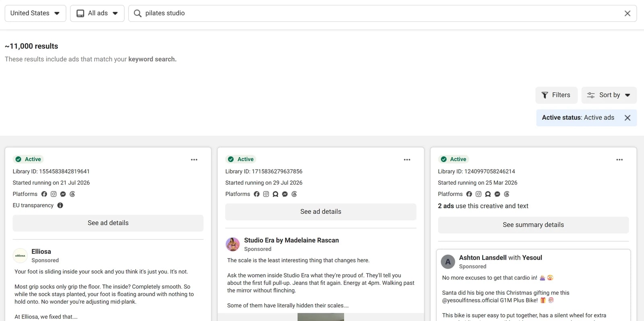Viewport: 644px width, 321px height.
Task: Click Facebook platform icon on Studio Era ad
Action: point(257,194)
